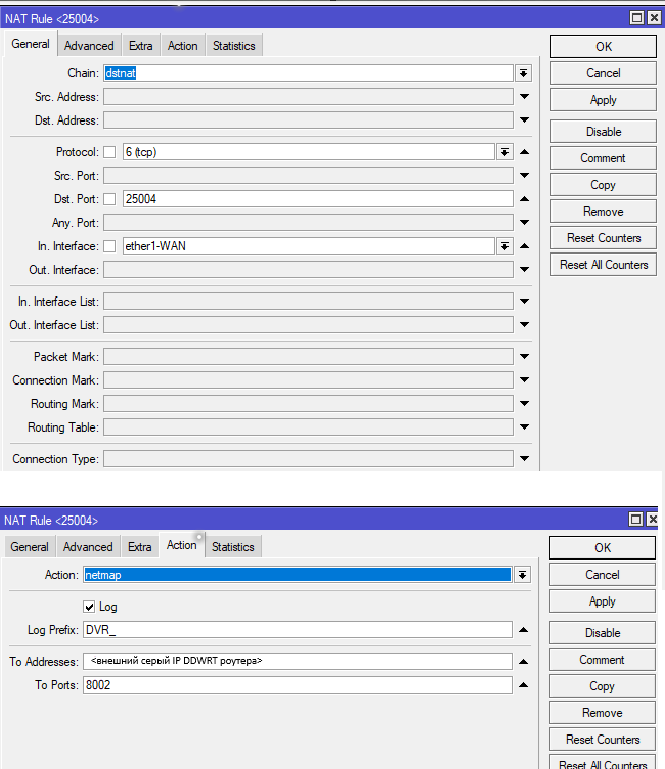Collapse the To Addresses field arrow
The image size is (665, 769).
pyautogui.click(x=524, y=661)
